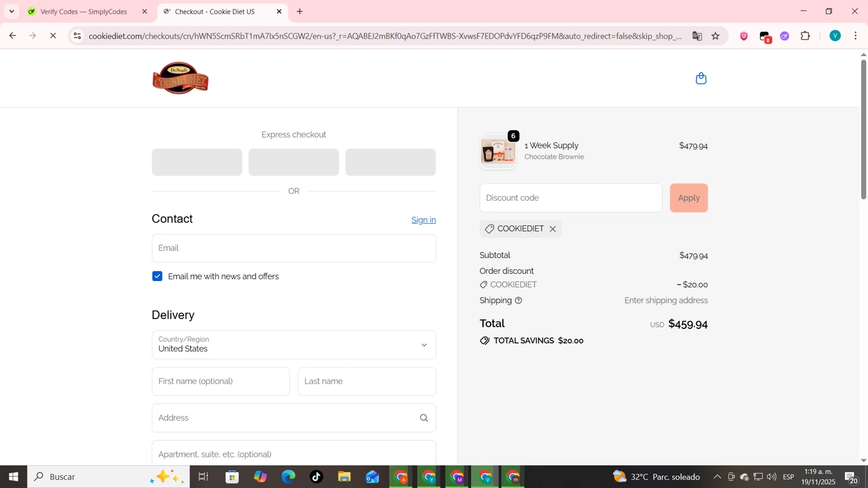
Task: Open TikTok from the taskbar
Action: point(317,477)
